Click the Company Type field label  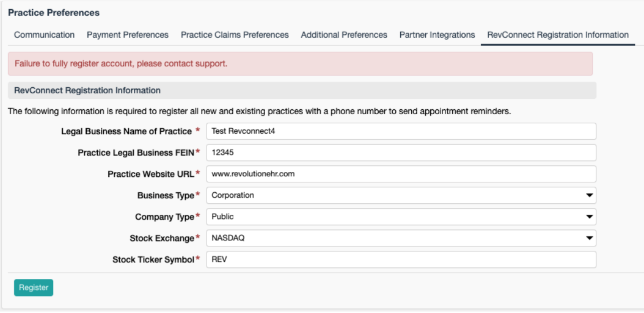click(x=164, y=217)
